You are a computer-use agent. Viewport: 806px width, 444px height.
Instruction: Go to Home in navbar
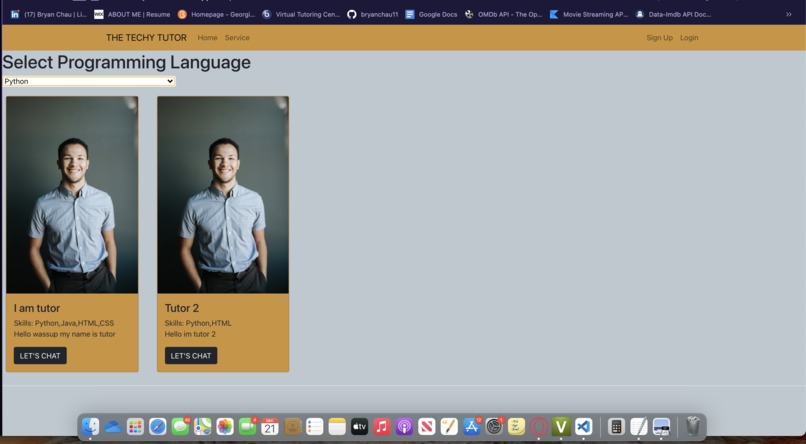coord(207,38)
